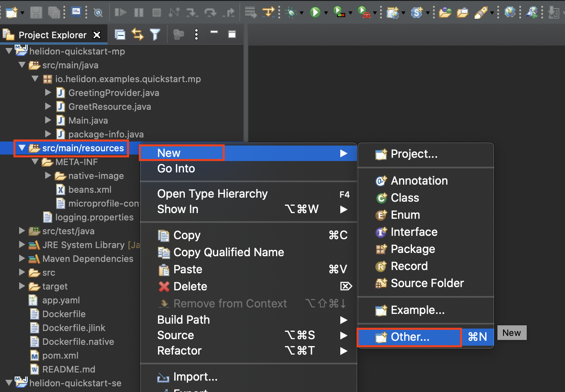Select Source Folder in New submenu
Screen dimensions: 565x392
point(426,283)
